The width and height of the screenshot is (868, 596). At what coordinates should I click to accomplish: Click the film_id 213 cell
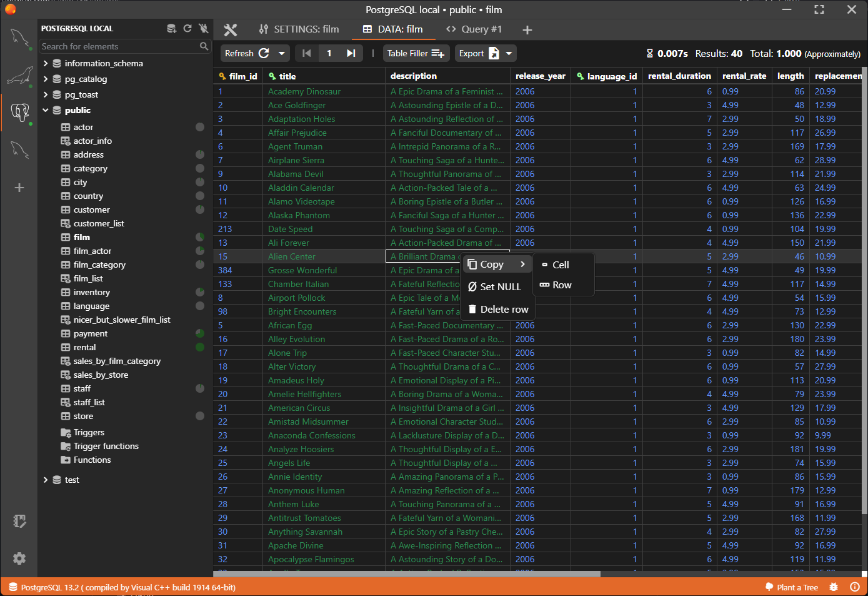point(238,229)
